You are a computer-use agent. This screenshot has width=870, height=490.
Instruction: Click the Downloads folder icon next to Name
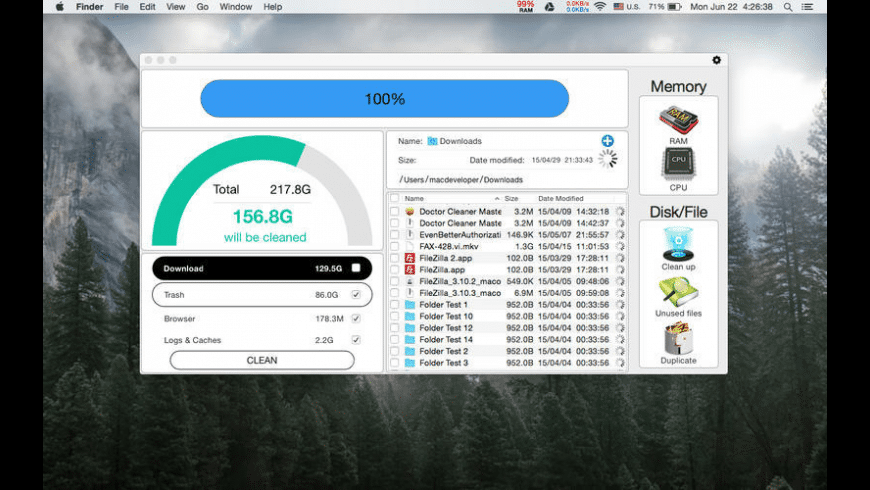(432, 141)
